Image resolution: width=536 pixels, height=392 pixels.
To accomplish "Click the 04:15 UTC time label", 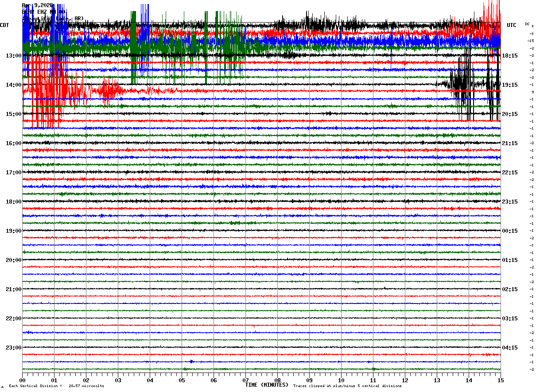I will pyautogui.click(x=510, y=348).
